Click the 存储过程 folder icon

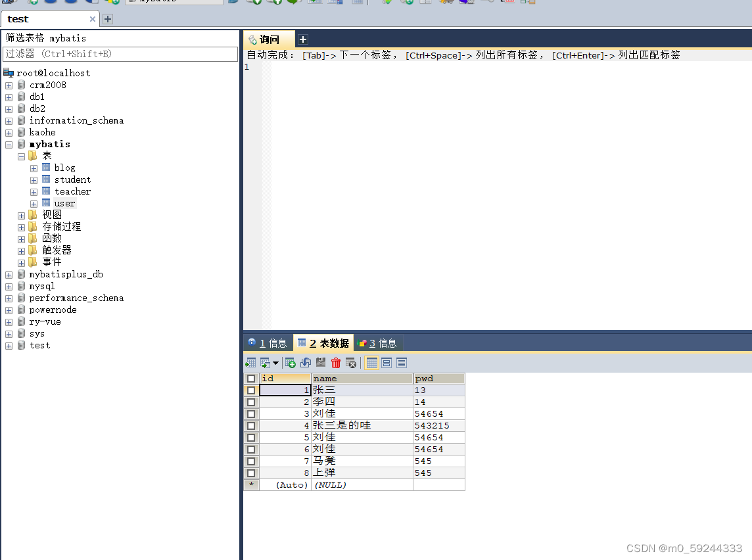click(x=33, y=226)
